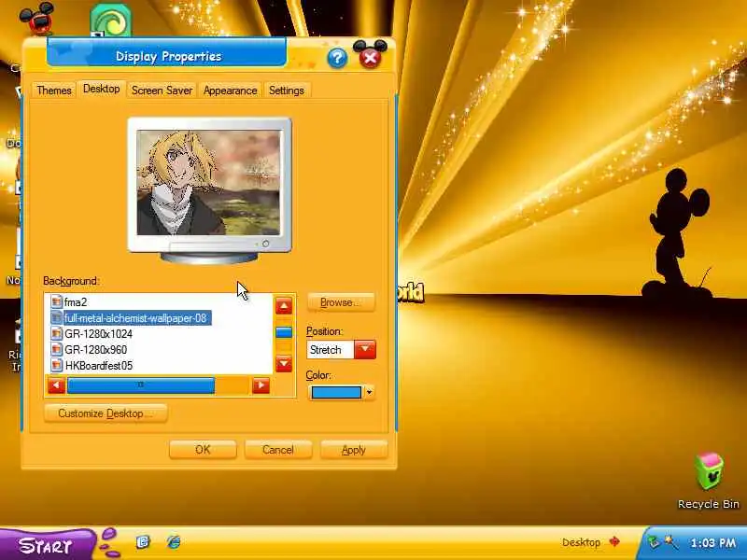
Task: Click the Apply button
Action: click(354, 450)
